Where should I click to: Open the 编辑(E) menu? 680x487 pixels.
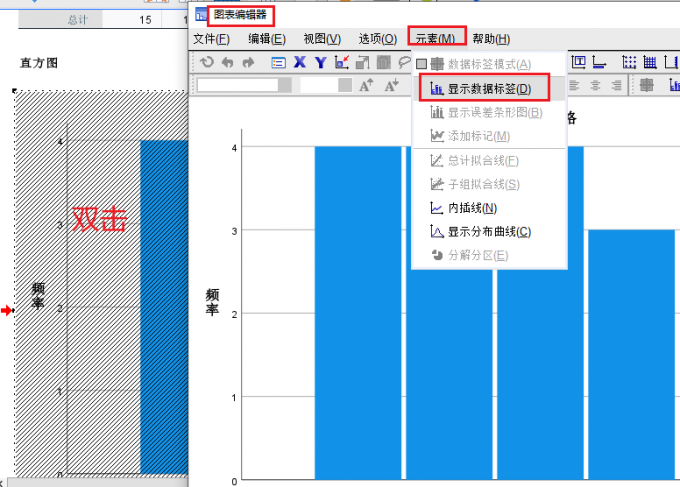(x=267, y=39)
